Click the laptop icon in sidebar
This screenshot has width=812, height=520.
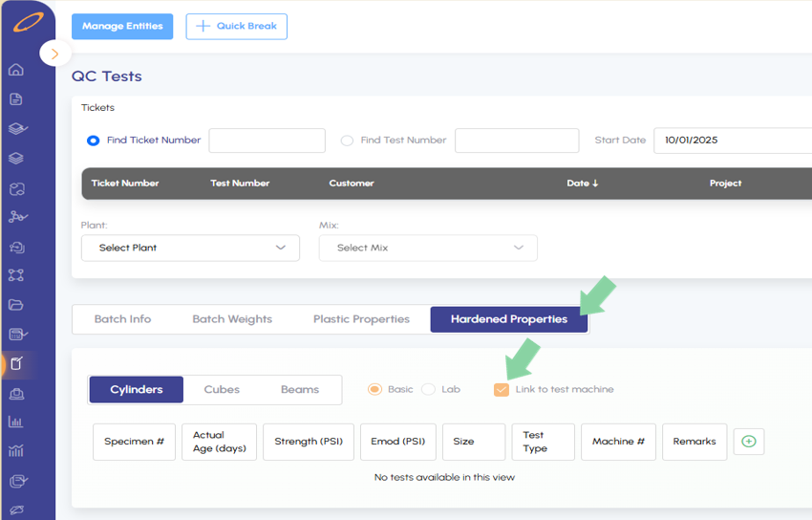point(16,393)
